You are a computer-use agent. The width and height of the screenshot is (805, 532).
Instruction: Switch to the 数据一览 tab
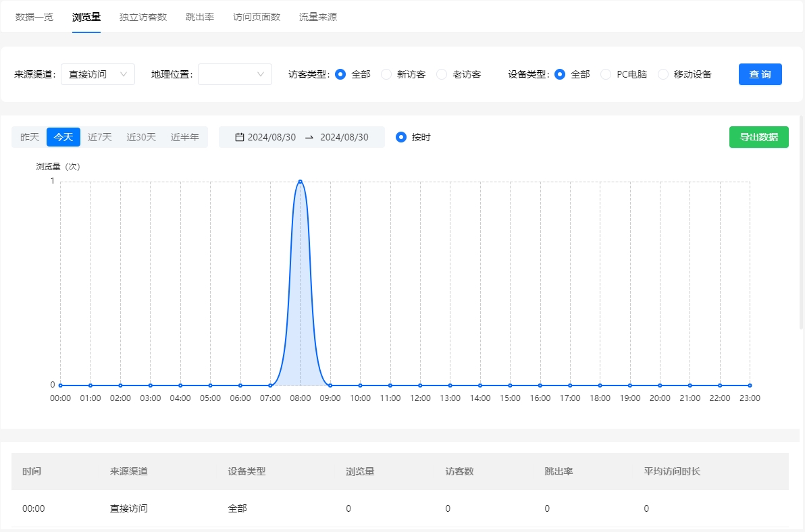tap(34, 18)
